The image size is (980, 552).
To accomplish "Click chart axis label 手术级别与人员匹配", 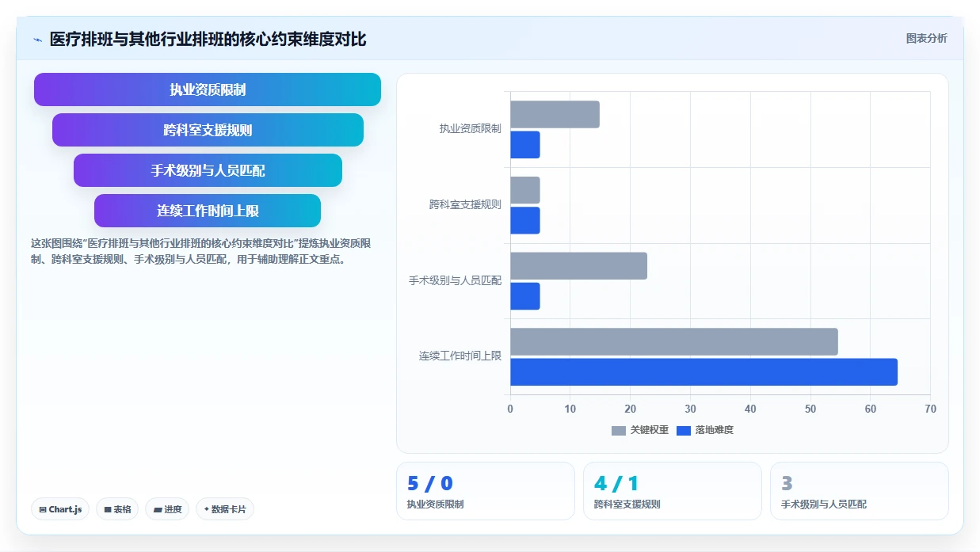I will point(455,280).
